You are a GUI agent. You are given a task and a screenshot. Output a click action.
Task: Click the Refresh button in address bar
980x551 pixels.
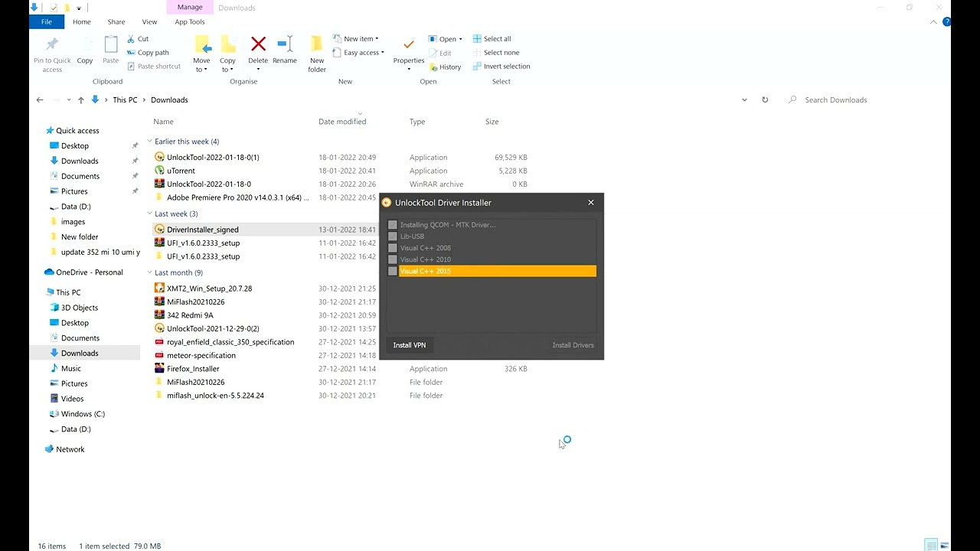click(x=764, y=99)
